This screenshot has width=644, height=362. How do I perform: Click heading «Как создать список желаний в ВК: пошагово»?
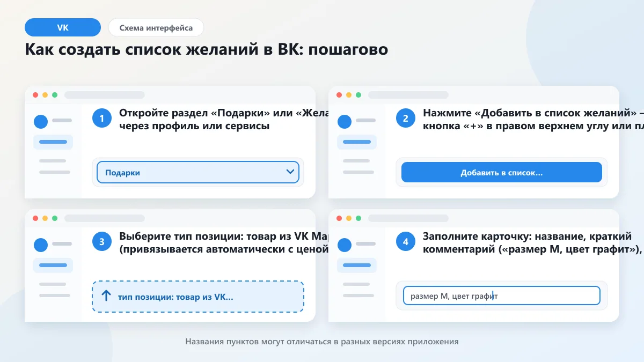click(207, 50)
